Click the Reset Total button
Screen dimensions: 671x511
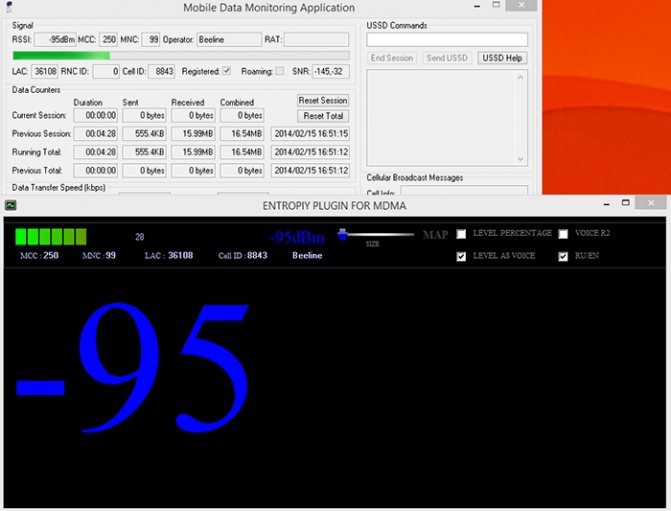coord(323,116)
